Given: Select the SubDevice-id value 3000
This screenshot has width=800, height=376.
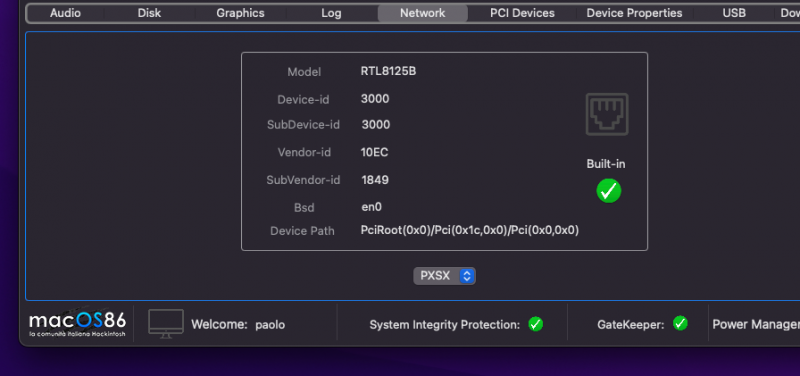Looking at the screenshot, I should tap(376, 125).
